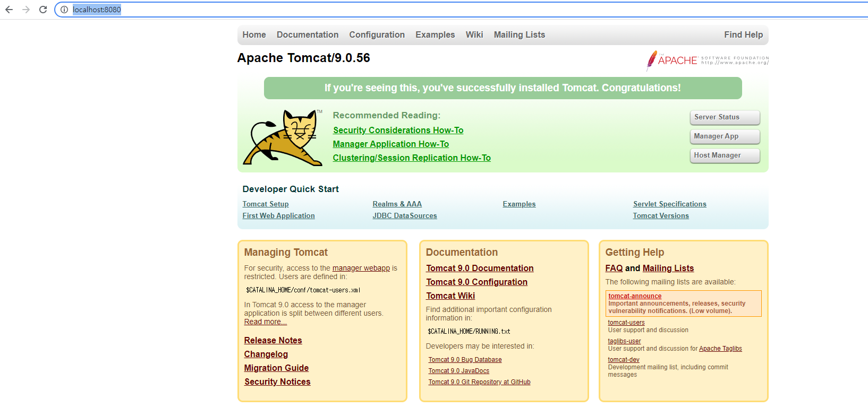Open the taglibs-user mailing list link
868x416 pixels.
pos(624,341)
